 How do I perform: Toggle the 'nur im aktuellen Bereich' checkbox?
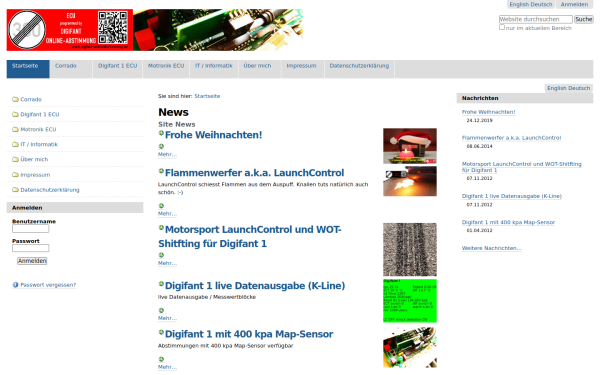(x=502, y=27)
